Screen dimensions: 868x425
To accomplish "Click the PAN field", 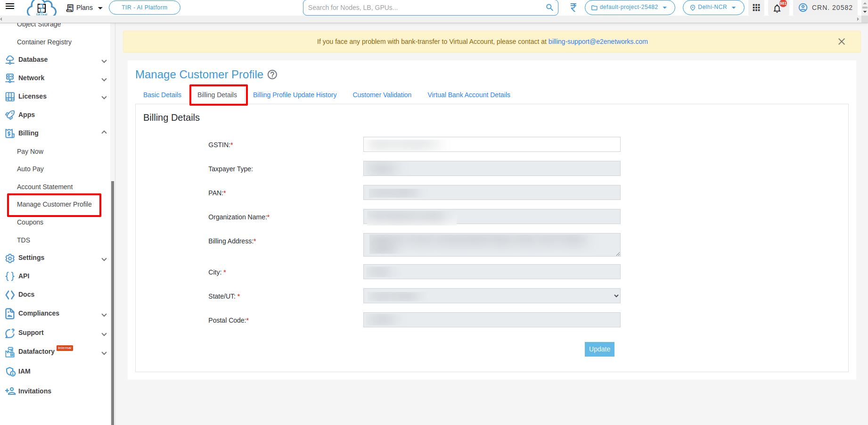I will click(492, 192).
